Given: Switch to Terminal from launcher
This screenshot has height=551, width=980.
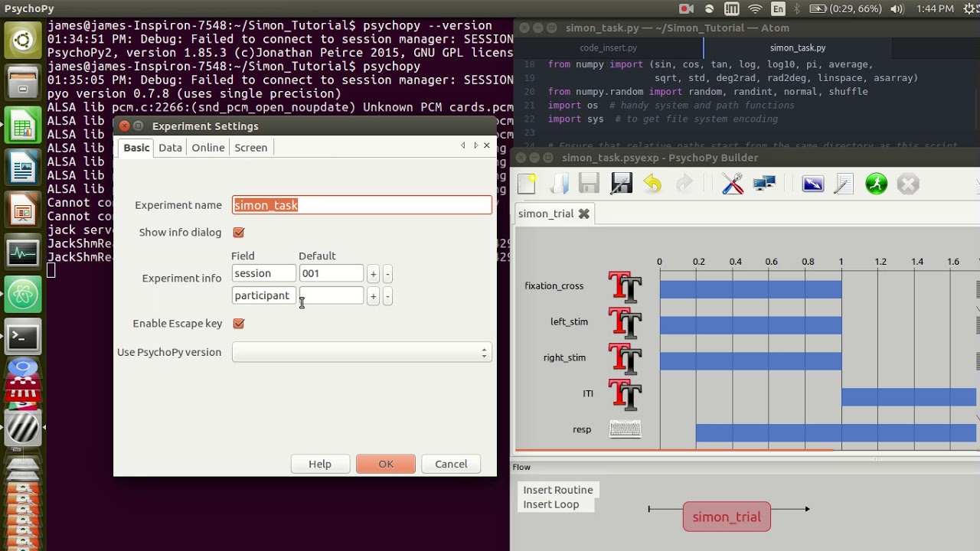Looking at the screenshot, I should pos(23,336).
